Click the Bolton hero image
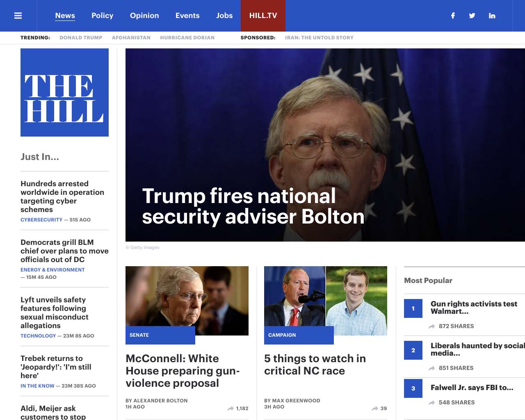This screenshot has width=525, height=420. click(325, 145)
